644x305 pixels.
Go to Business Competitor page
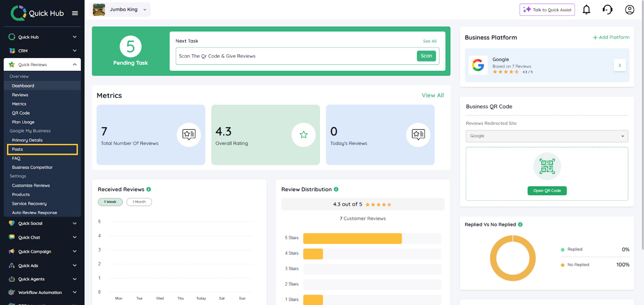coord(32,167)
